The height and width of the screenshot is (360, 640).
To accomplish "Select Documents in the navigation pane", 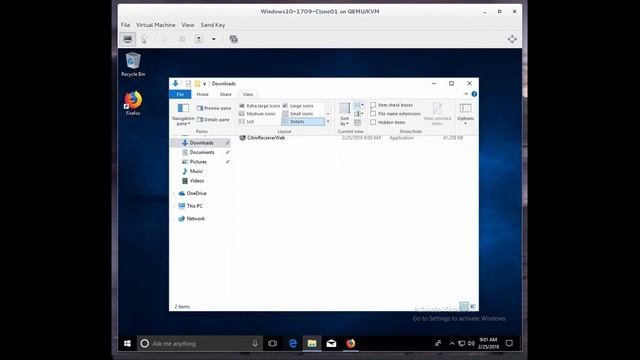I will coord(202,152).
